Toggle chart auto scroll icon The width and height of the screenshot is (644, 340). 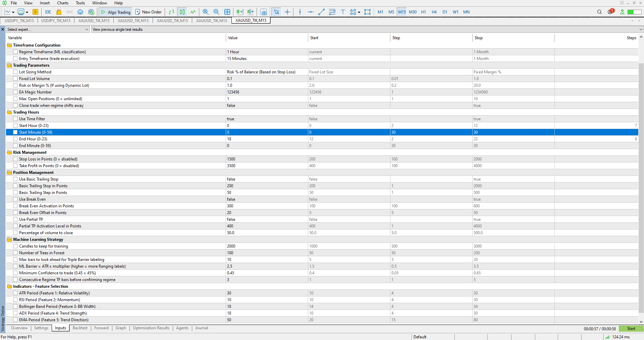tap(240, 12)
